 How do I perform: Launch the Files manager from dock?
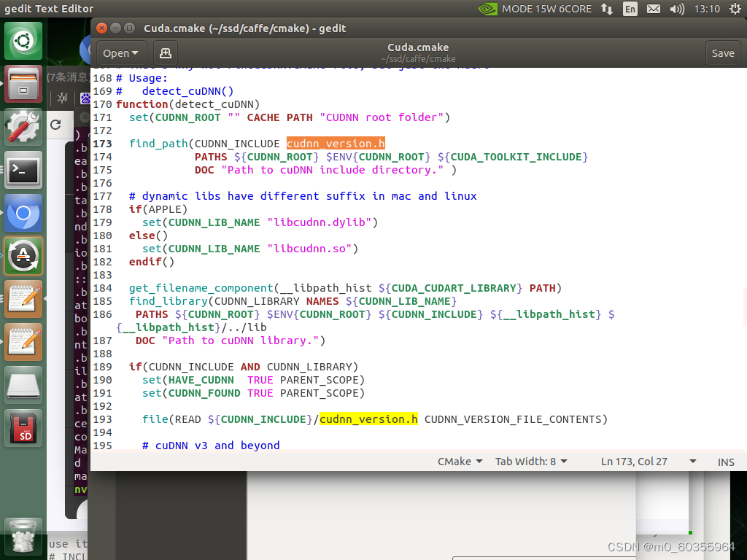23,85
